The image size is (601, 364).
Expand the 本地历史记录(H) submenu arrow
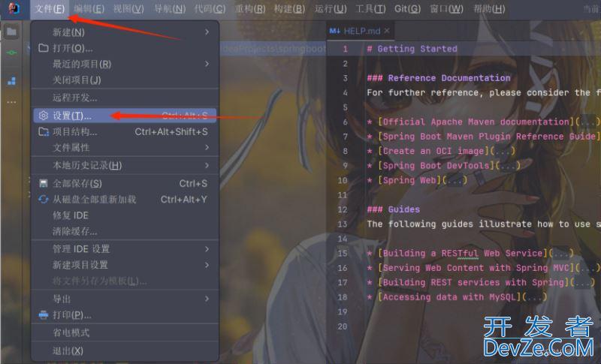coord(207,165)
